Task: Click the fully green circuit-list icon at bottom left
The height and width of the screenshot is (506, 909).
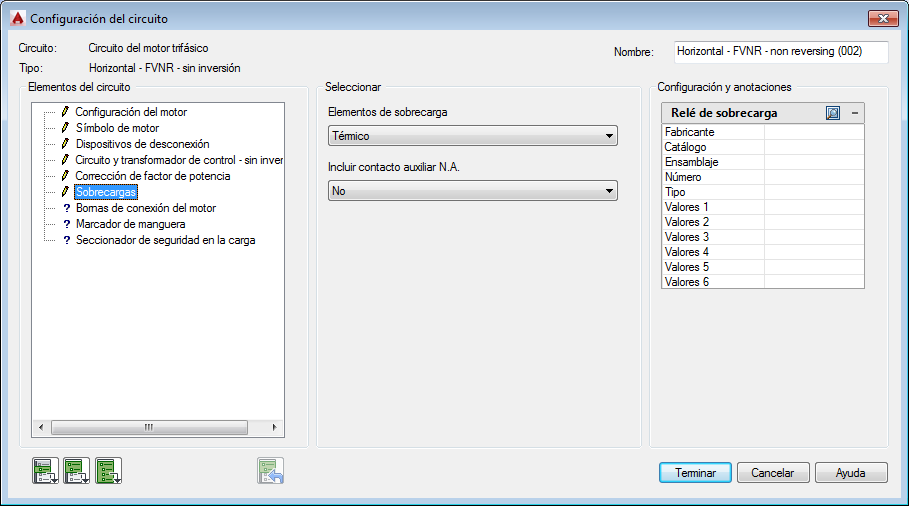Action: click(x=108, y=470)
